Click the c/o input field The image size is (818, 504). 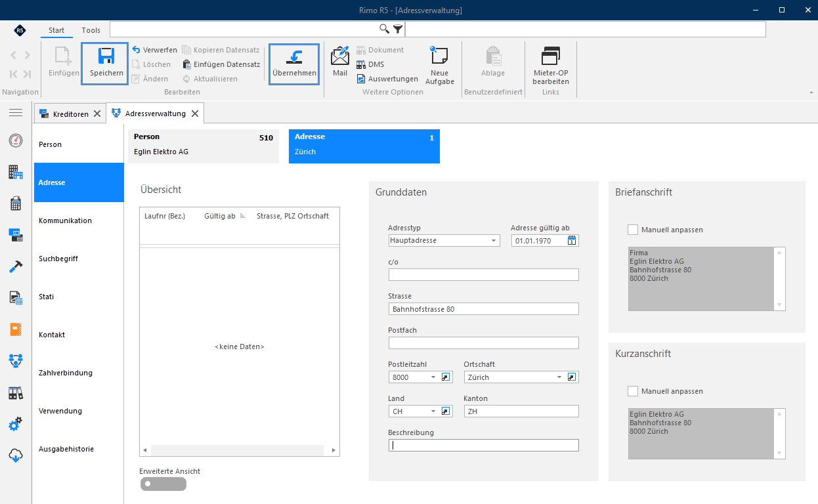pos(484,274)
